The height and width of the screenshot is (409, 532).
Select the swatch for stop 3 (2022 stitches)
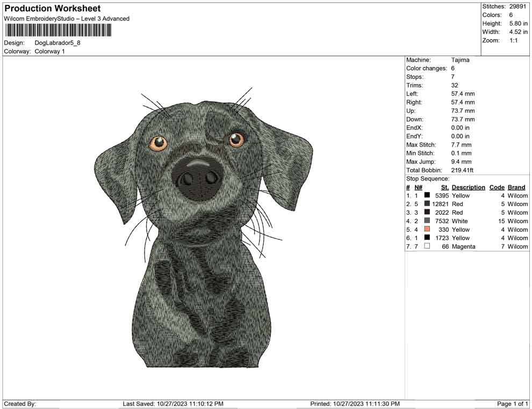click(x=427, y=212)
